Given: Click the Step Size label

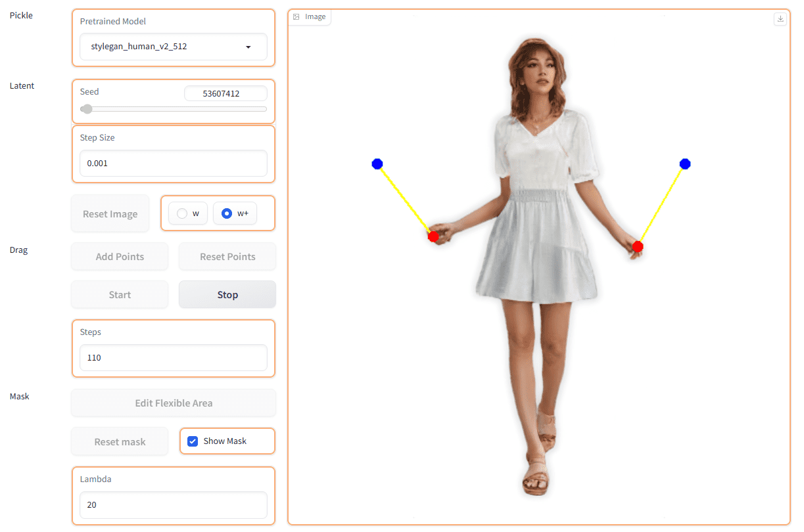Looking at the screenshot, I should (x=97, y=138).
